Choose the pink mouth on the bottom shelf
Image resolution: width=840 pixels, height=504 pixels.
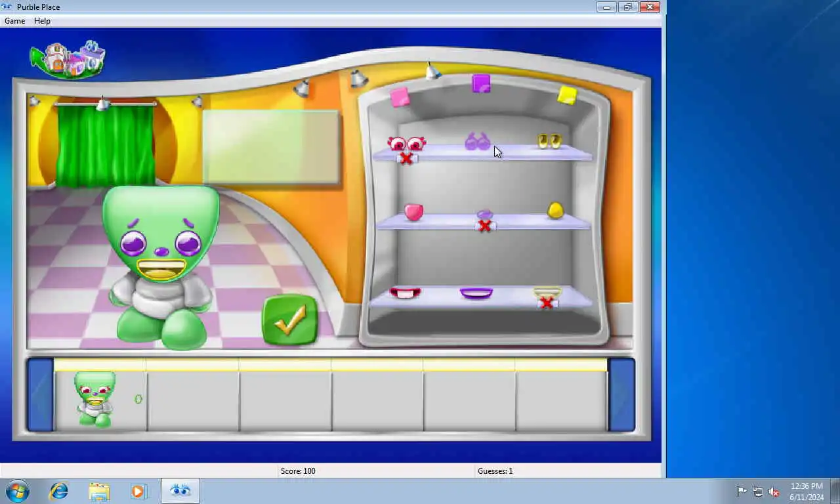click(x=405, y=293)
